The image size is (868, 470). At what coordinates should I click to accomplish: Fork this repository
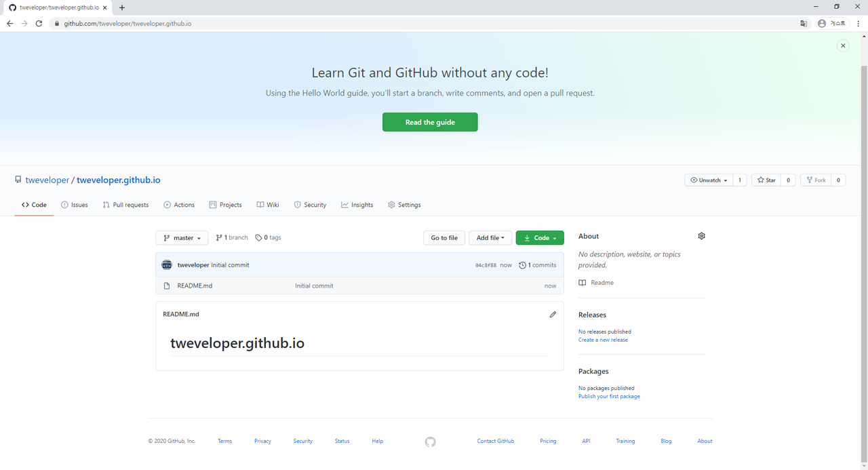(816, 180)
